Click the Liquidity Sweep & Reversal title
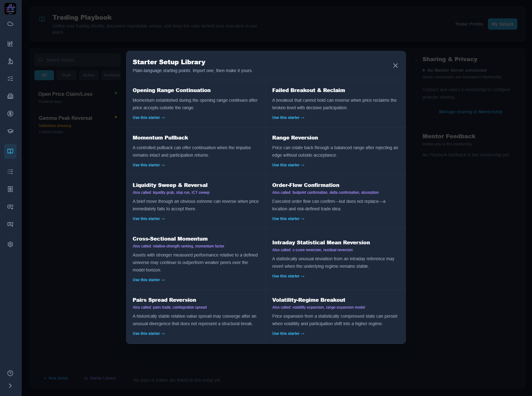The height and width of the screenshot is (396, 532). 170,185
